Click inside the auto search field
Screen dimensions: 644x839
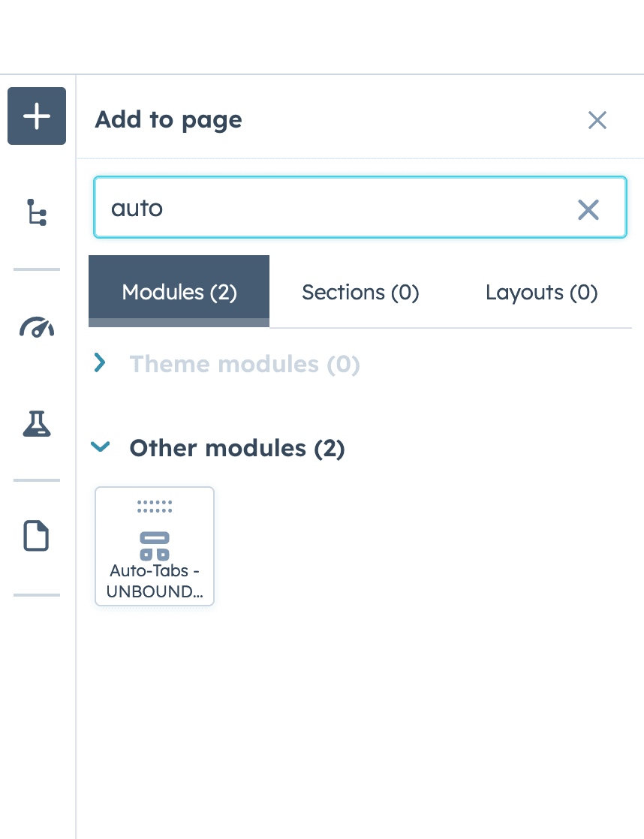pyautogui.click(x=300, y=208)
